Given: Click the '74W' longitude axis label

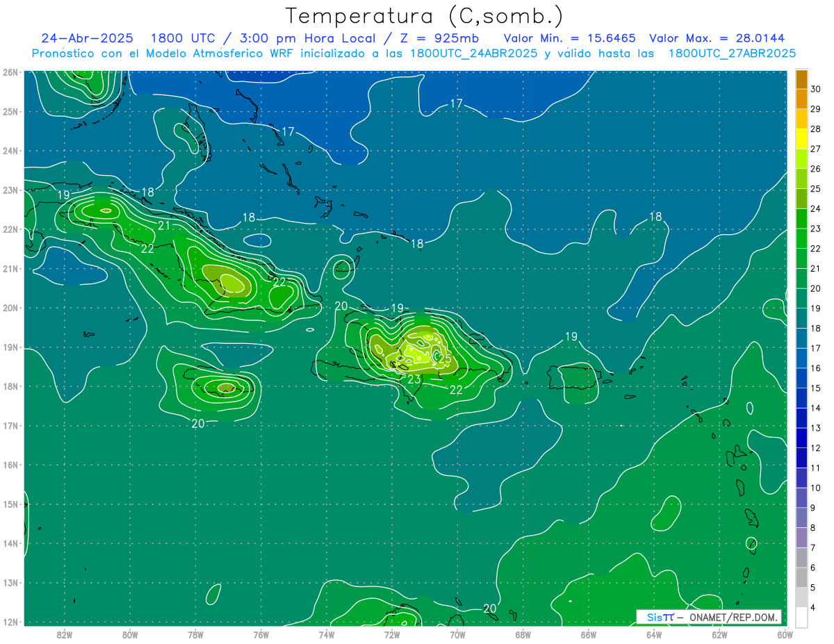Looking at the screenshot, I should pos(326,634).
